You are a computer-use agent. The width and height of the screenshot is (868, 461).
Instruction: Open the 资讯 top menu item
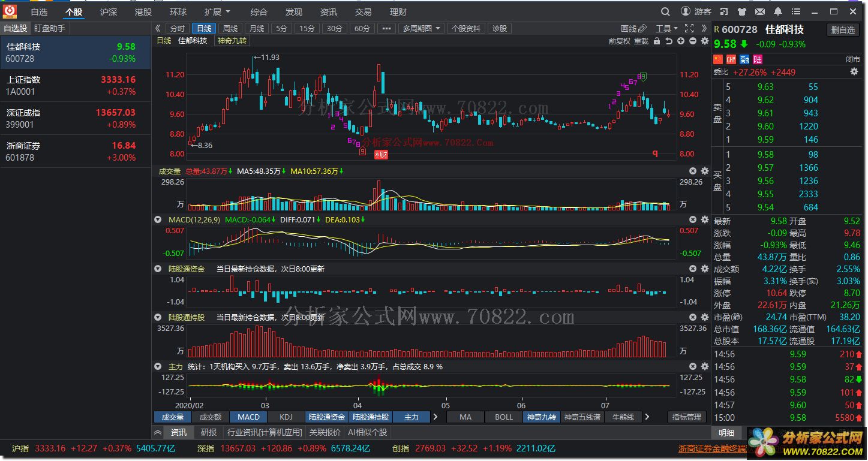(329, 12)
